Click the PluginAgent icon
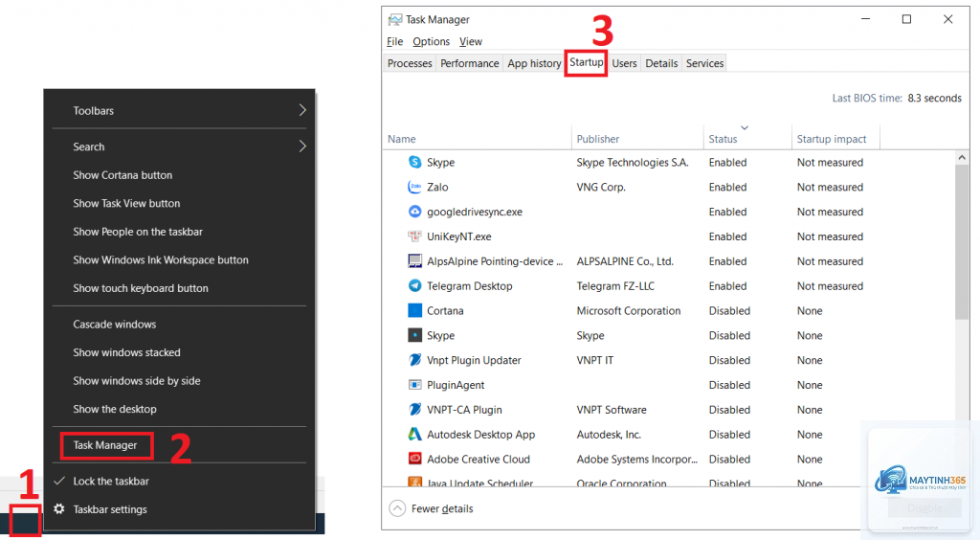The height and width of the screenshot is (540, 980). tap(415, 385)
